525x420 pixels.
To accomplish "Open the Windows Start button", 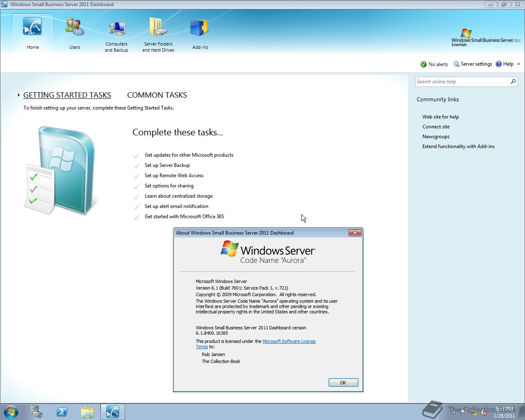I will (11, 411).
